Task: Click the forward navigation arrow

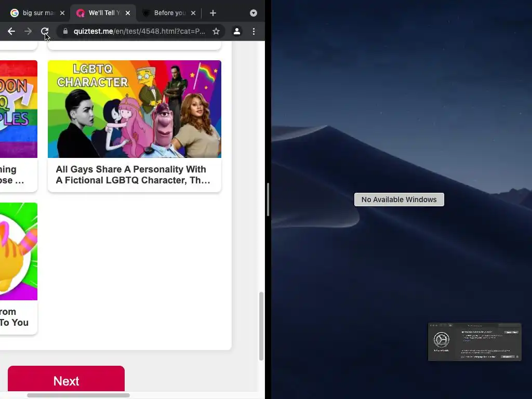Action: (28, 32)
